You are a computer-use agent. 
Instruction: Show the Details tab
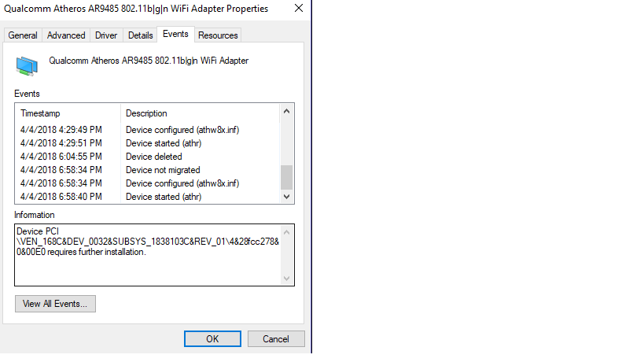[141, 35]
